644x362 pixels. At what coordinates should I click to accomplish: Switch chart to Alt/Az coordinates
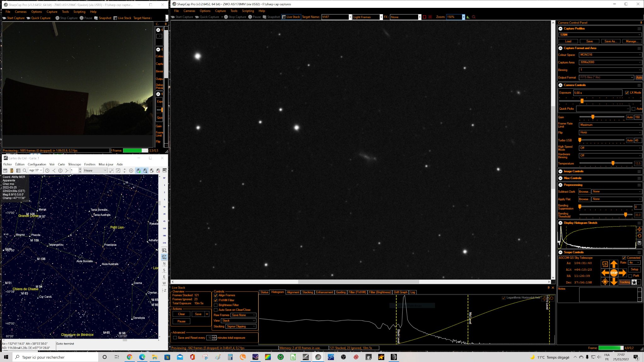tap(164, 257)
